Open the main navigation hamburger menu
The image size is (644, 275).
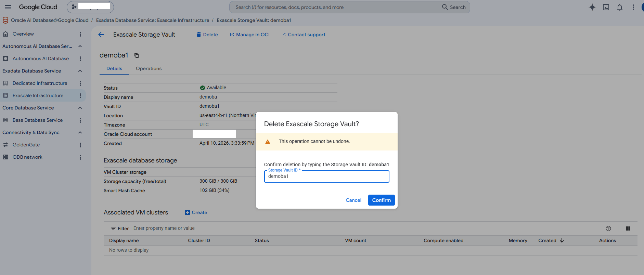point(8,7)
